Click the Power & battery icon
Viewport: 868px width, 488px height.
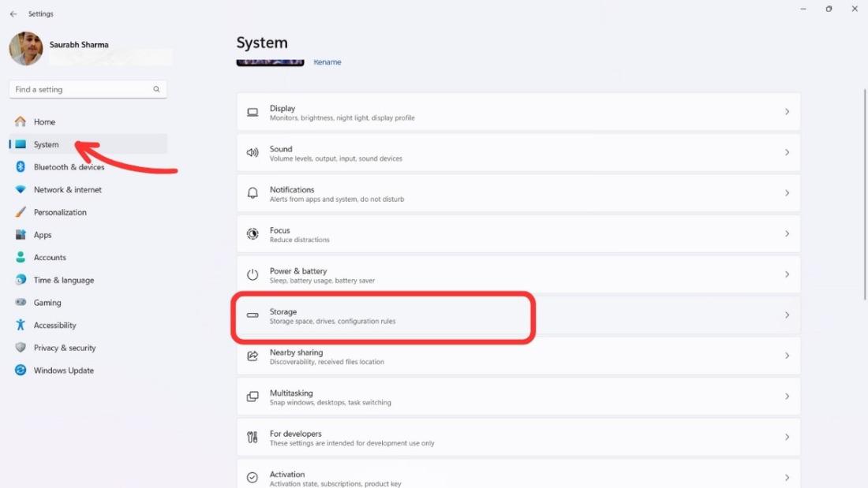(x=253, y=275)
